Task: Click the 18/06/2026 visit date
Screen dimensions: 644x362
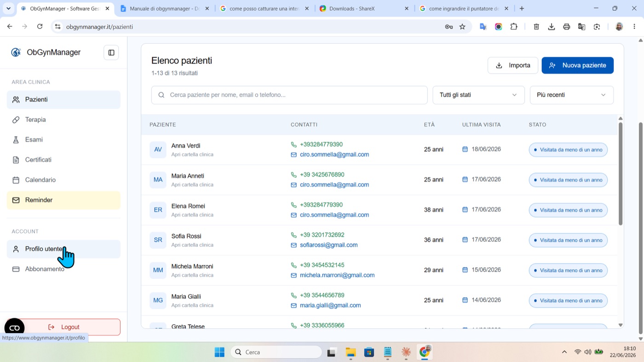Action: (486, 149)
